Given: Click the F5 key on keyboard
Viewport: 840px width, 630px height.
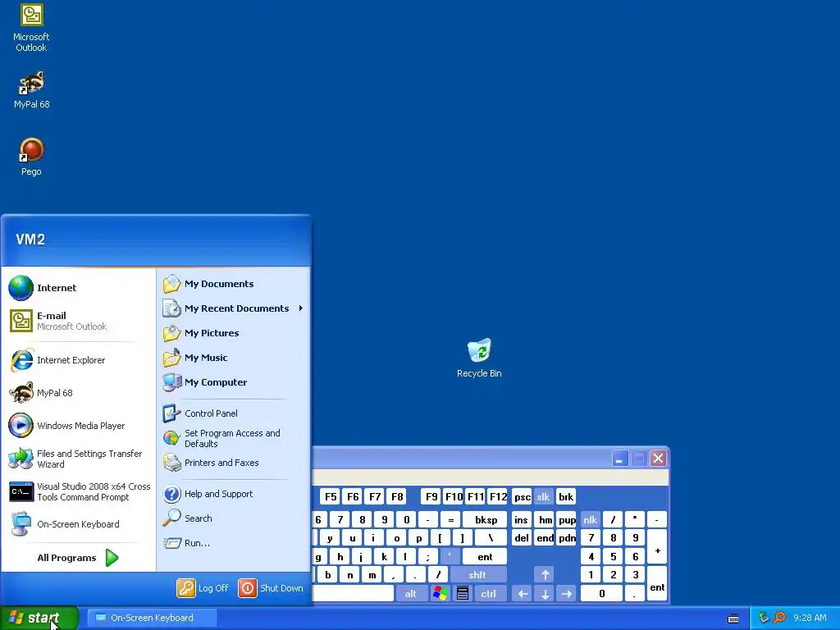Looking at the screenshot, I should (331, 497).
